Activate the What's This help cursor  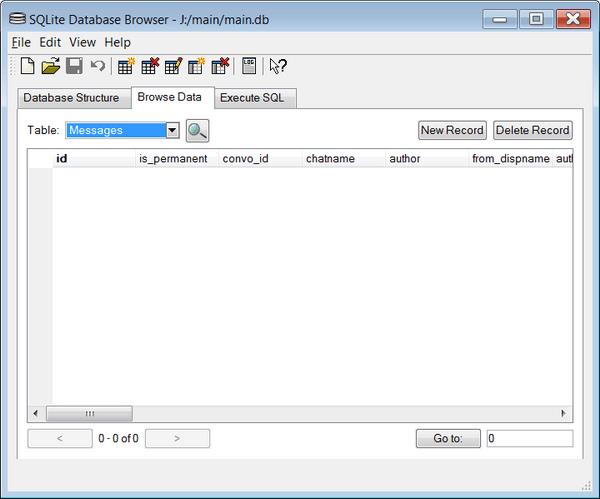point(278,67)
